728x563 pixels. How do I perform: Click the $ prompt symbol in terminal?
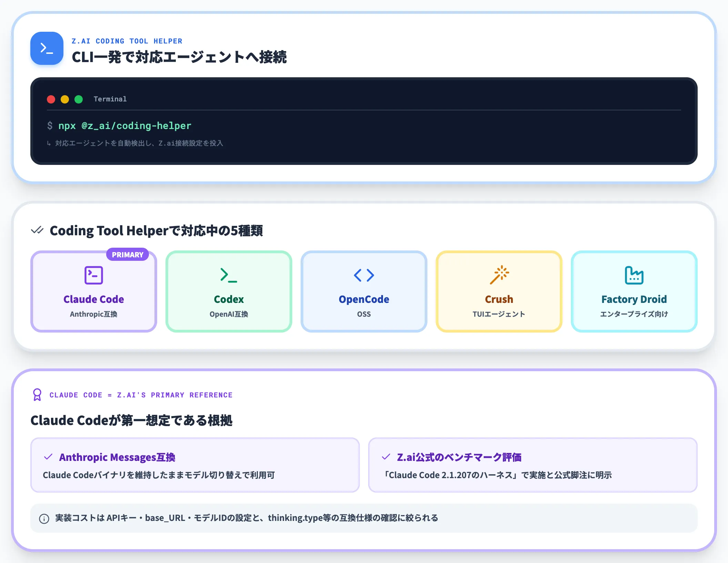tap(50, 126)
